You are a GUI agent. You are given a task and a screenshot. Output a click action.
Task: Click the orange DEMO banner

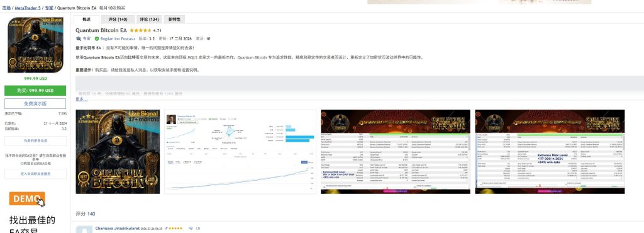(x=27, y=199)
